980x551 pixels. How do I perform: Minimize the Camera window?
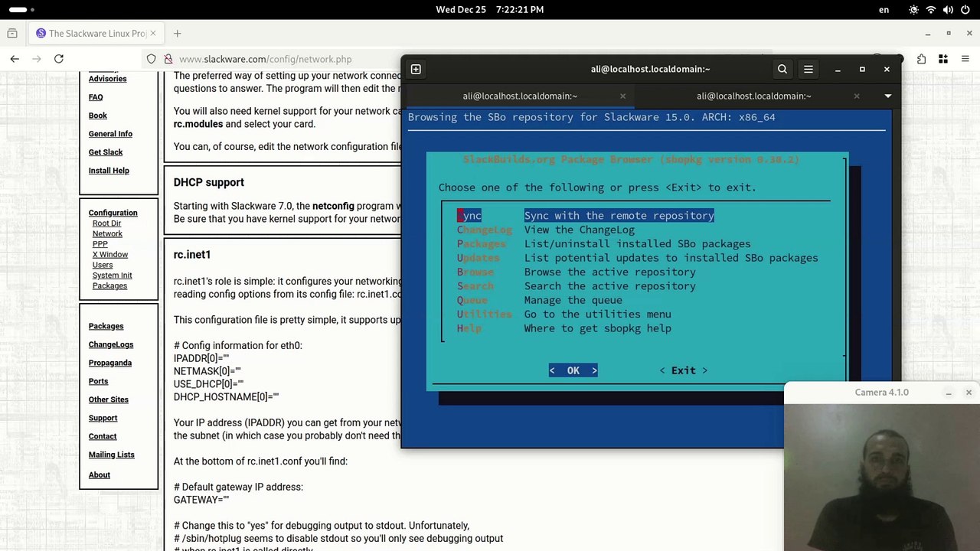click(949, 393)
